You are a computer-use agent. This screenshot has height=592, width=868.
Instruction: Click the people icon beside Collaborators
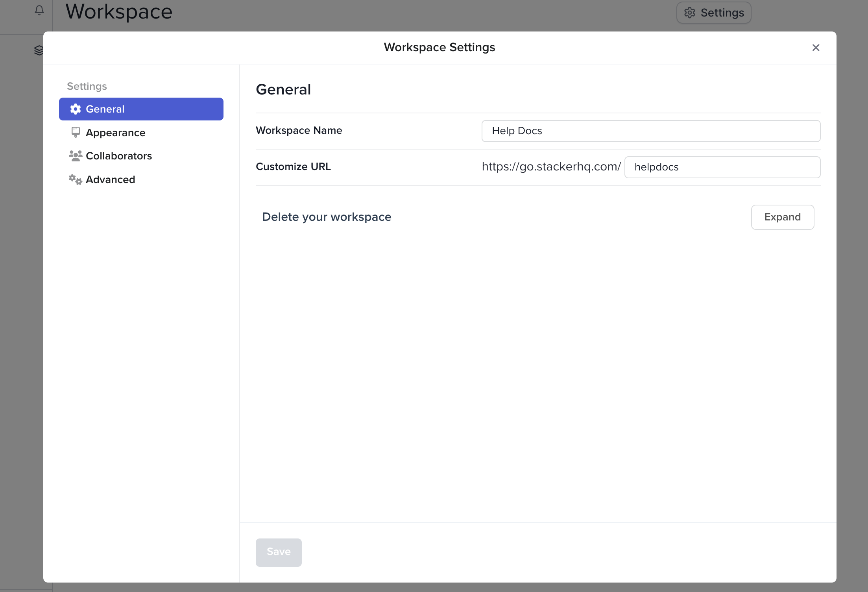coord(76,156)
